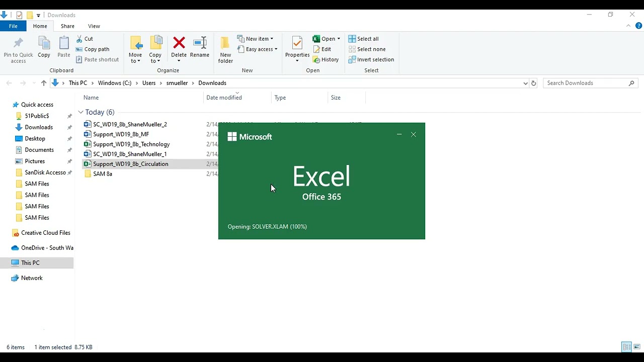644x362 pixels.
Task: Open the Move to dropdown
Action: [x=135, y=50]
